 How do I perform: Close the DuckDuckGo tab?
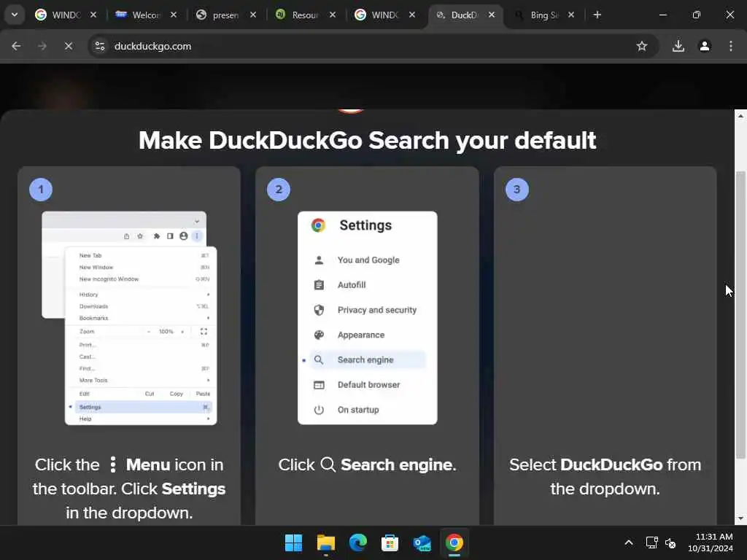[x=492, y=15]
